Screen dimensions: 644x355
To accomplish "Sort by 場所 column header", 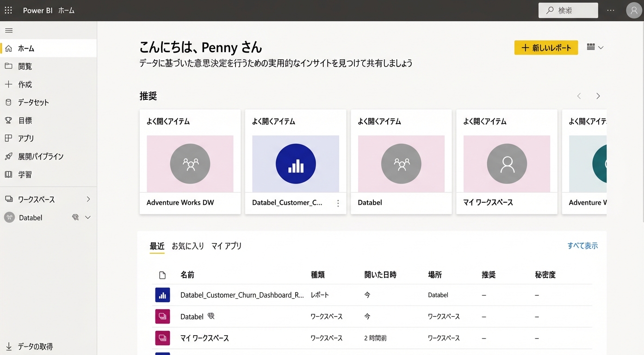I will point(435,275).
